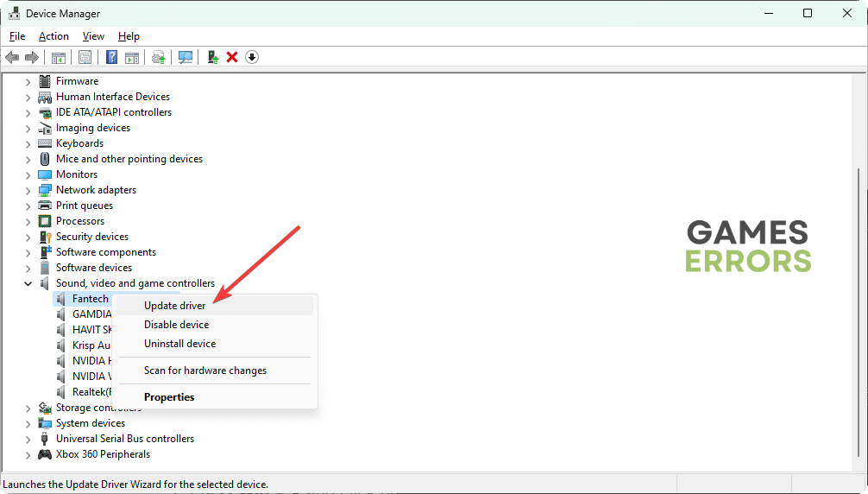868x494 pixels.
Task: Click the Network adapters category icon
Action: click(45, 190)
